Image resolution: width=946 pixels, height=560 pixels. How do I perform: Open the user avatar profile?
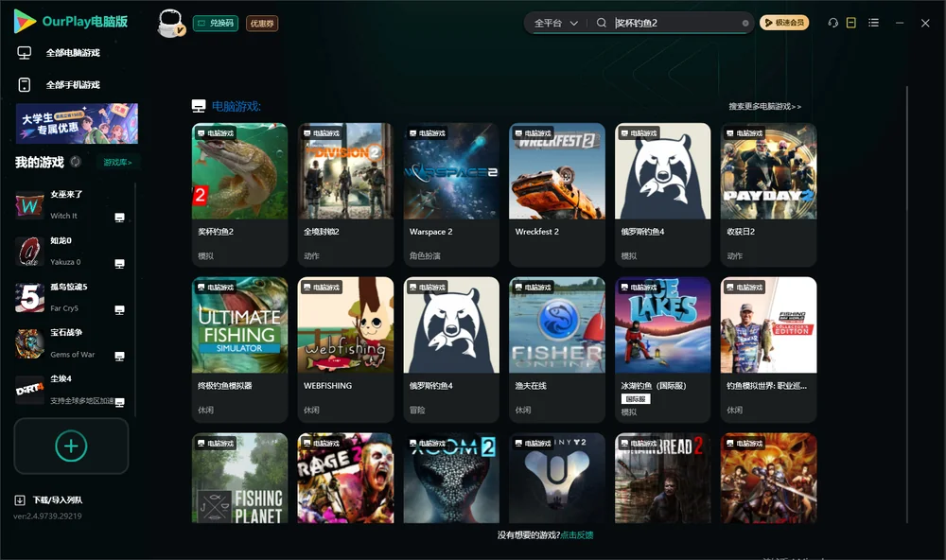tap(170, 24)
